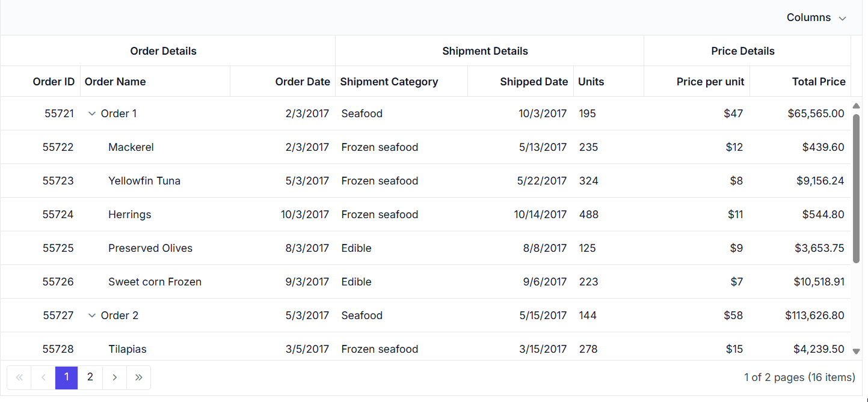868x402 pixels.
Task: Select the Shipment Details column group header
Action: click(x=485, y=50)
